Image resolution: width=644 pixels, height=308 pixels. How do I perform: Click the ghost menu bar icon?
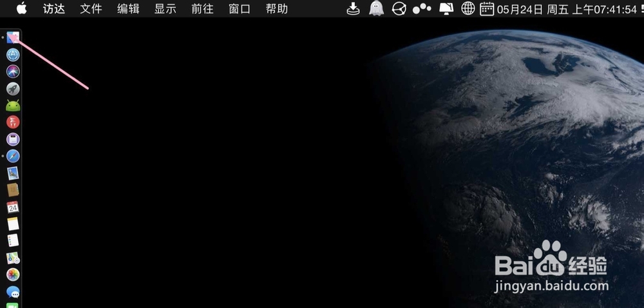point(376,8)
